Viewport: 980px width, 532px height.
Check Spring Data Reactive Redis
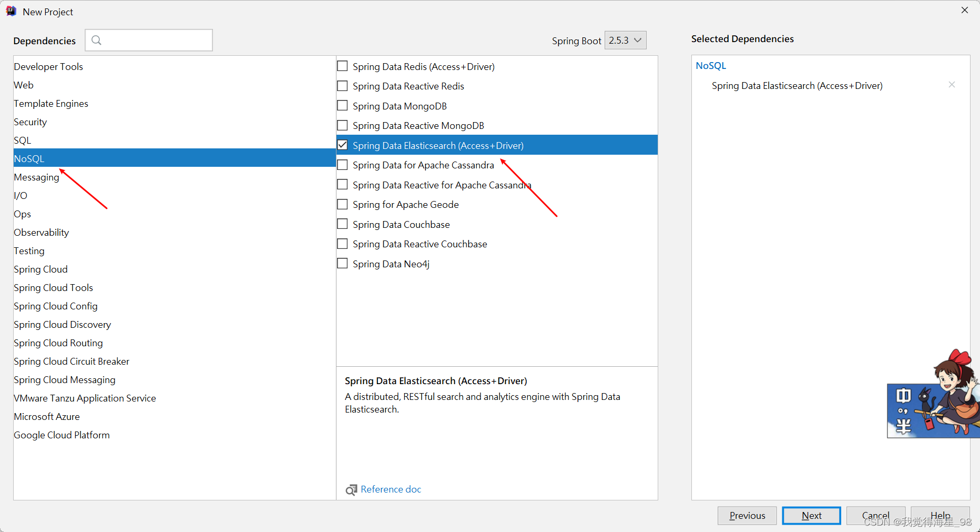point(342,86)
